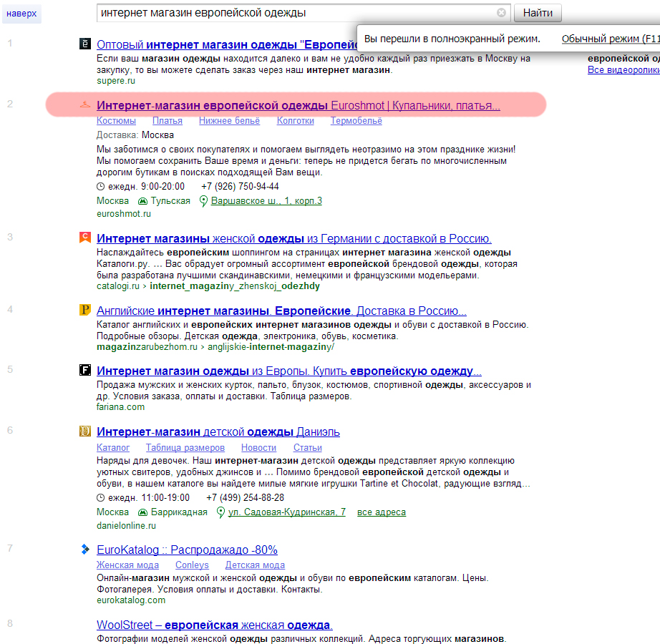Viewport: 660px width, 644px height.
Task: Exit fullscreen via Обычный режим link
Action: [611, 39]
